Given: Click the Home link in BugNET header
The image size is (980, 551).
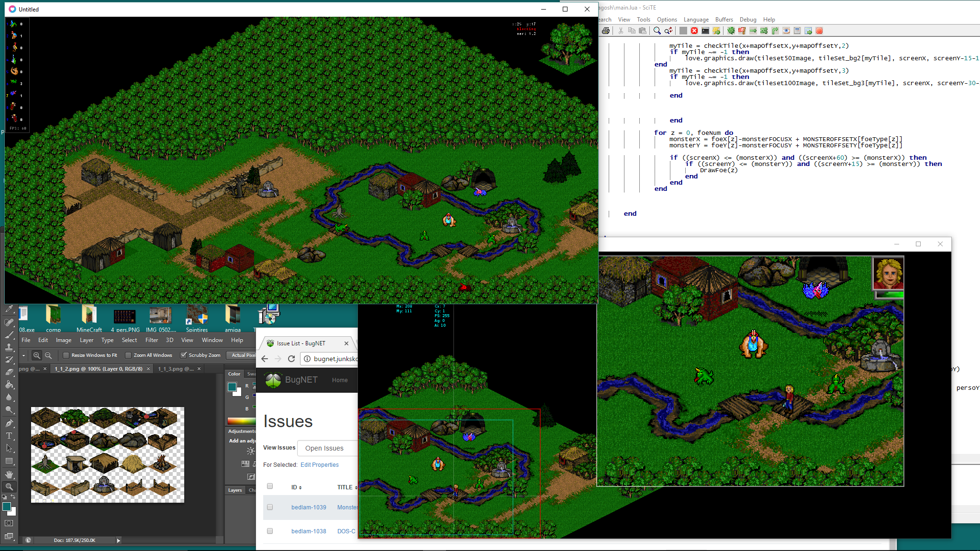Looking at the screenshot, I should [x=340, y=380].
